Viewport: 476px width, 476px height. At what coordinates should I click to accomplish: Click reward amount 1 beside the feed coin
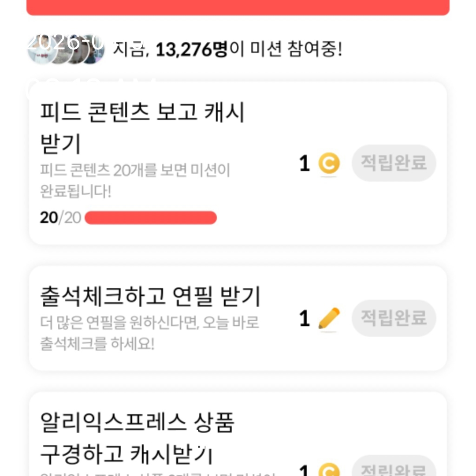click(305, 164)
